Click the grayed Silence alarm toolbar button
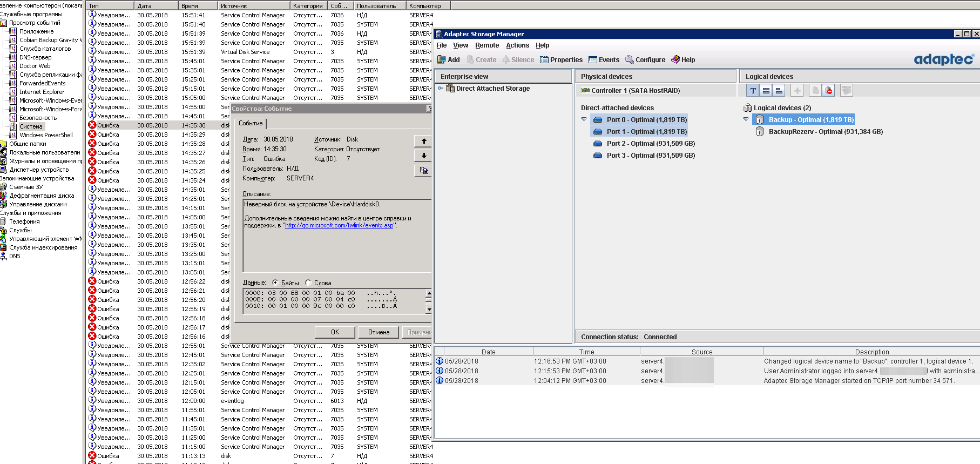 [518, 60]
